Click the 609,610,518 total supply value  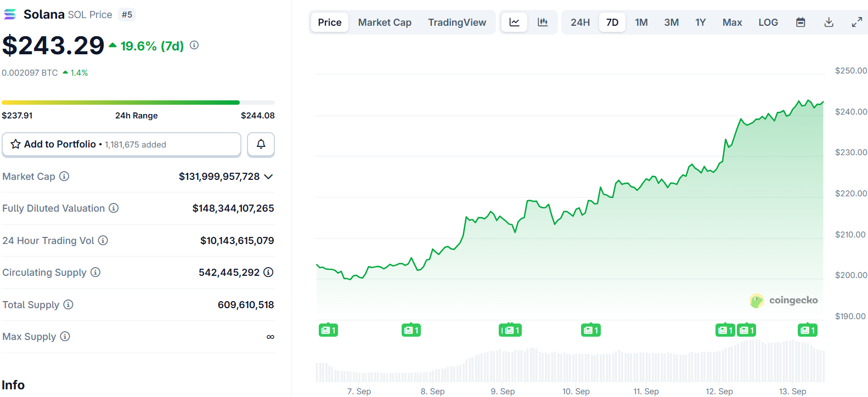pos(246,304)
